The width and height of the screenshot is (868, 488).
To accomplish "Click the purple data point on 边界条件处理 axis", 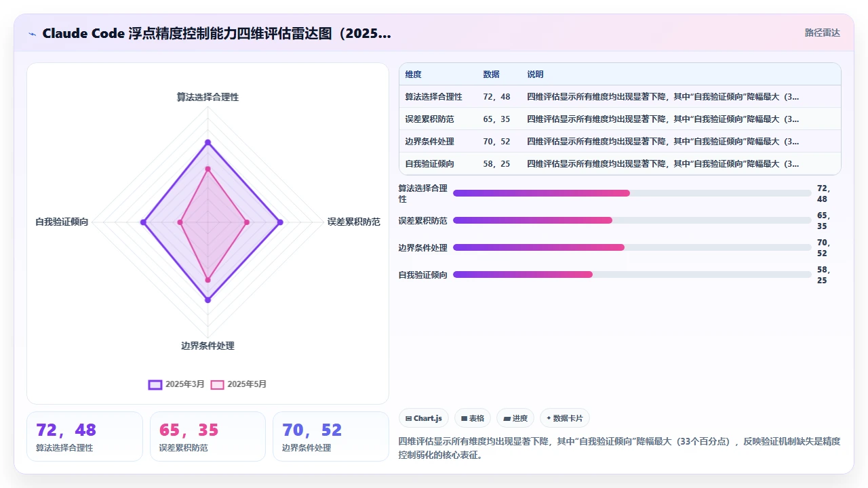I will tap(208, 300).
